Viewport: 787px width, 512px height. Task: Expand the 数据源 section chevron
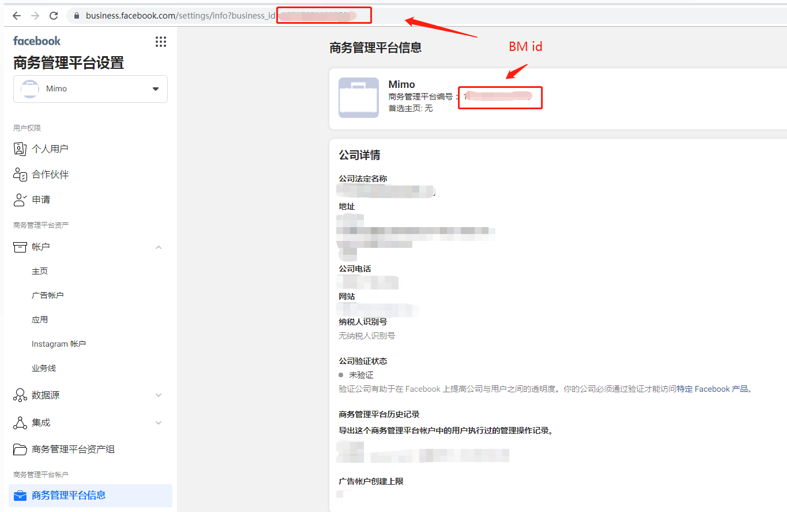(159, 395)
